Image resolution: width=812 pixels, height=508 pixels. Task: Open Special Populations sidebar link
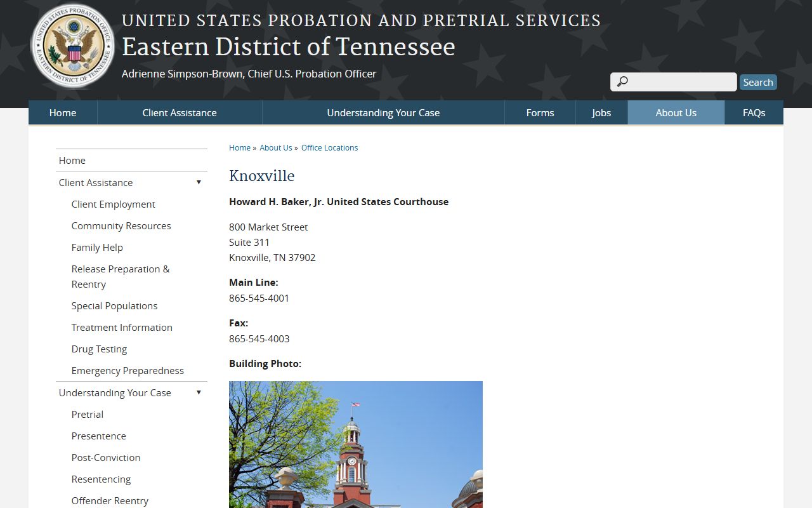(x=114, y=305)
